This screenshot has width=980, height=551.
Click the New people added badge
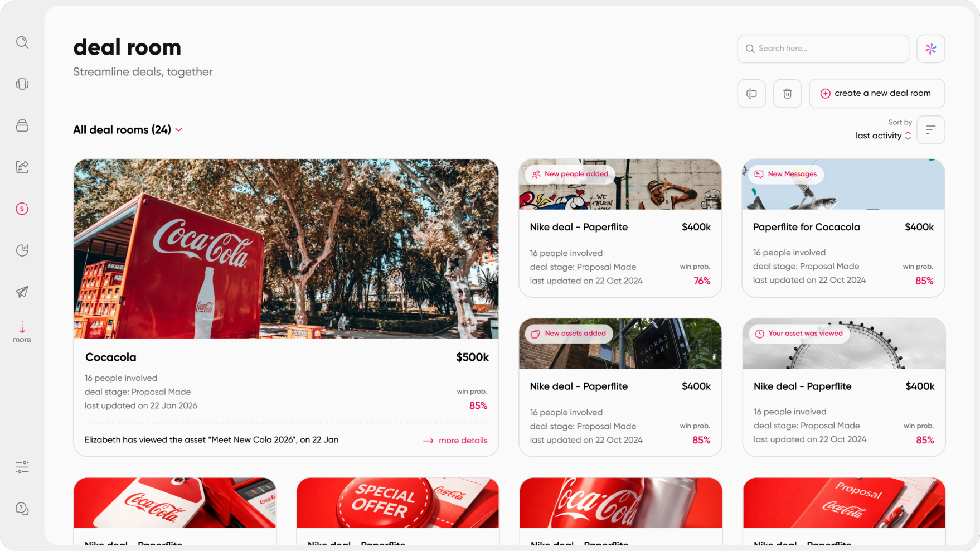point(570,174)
